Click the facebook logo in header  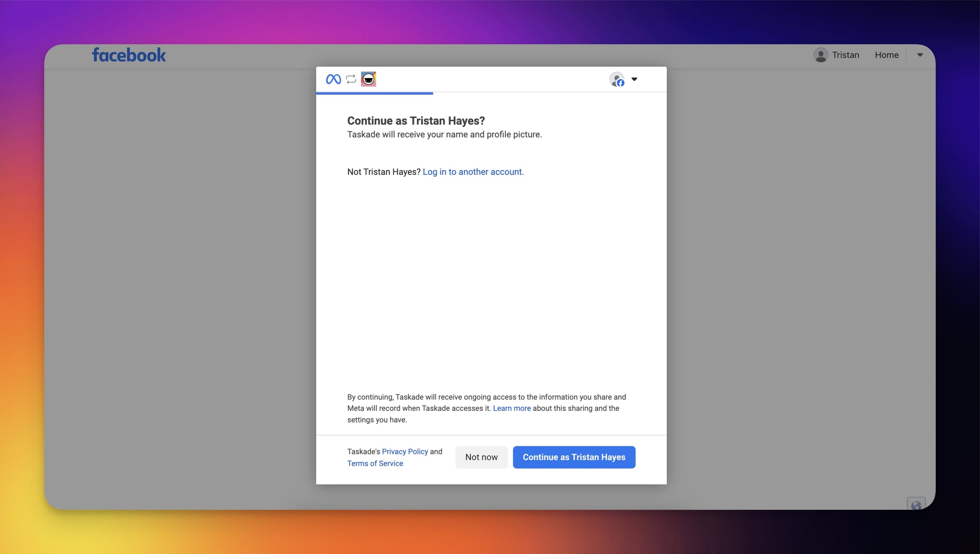point(129,55)
